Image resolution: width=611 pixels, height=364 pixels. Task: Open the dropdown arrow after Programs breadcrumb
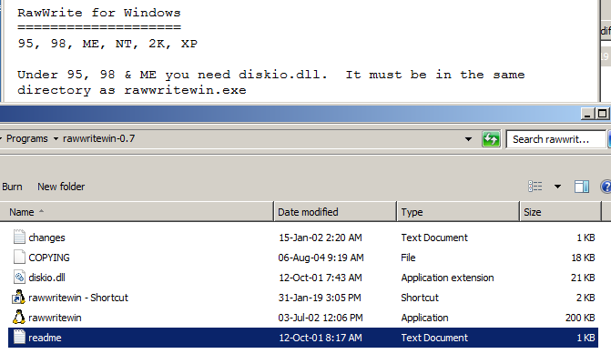56,139
